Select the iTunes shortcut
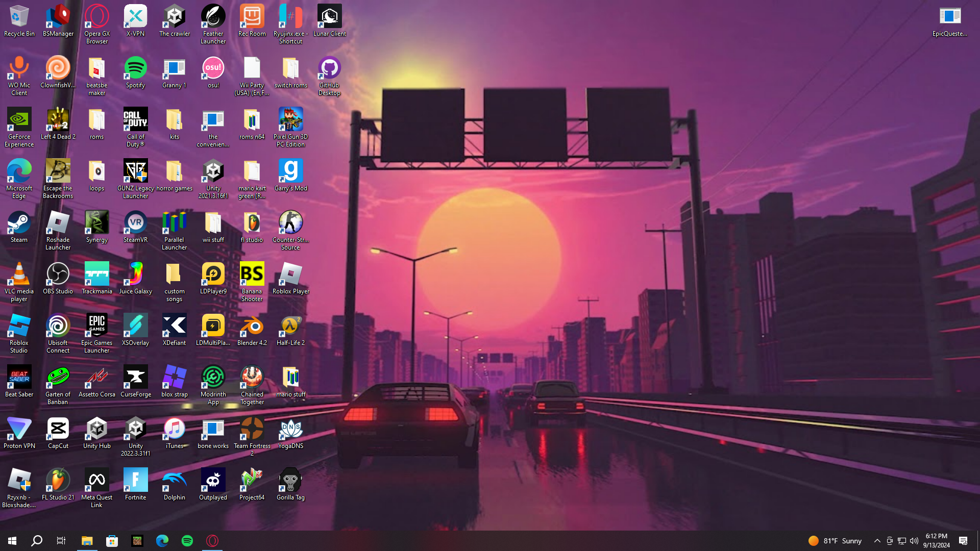Viewport: 980px width, 551px height. click(175, 433)
